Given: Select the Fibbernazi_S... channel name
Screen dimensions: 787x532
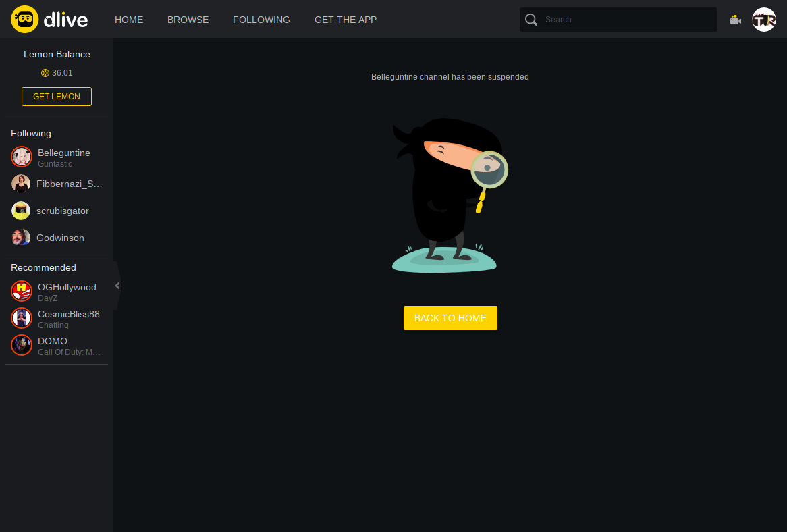Looking at the screenshot, I should (70, 184).
